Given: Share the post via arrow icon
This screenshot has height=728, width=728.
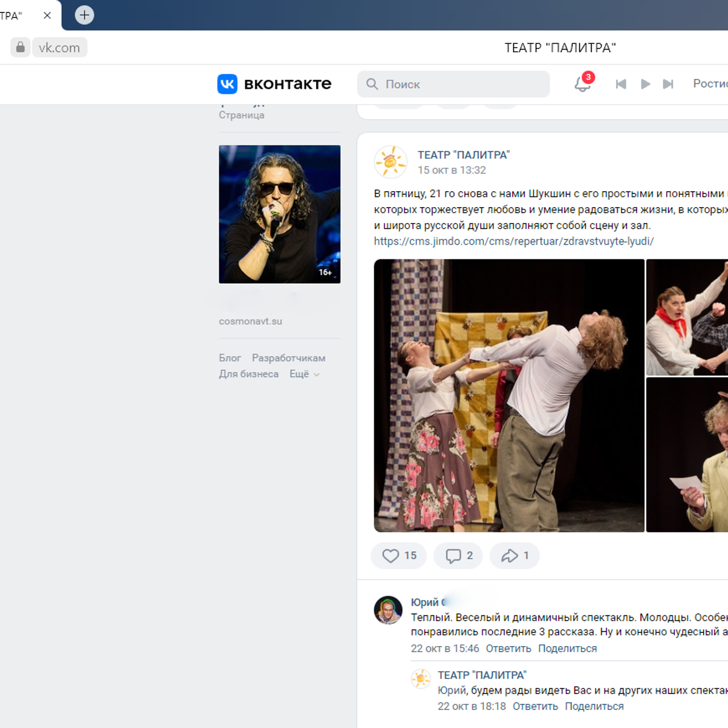Looking at the screenshot, I should (x=514, y=556).
